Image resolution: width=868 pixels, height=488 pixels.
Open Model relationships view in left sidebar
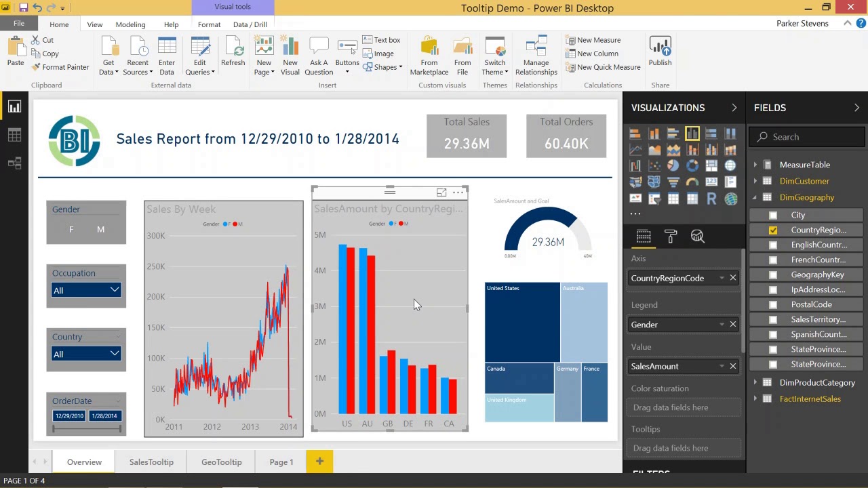tap(14, 163)
